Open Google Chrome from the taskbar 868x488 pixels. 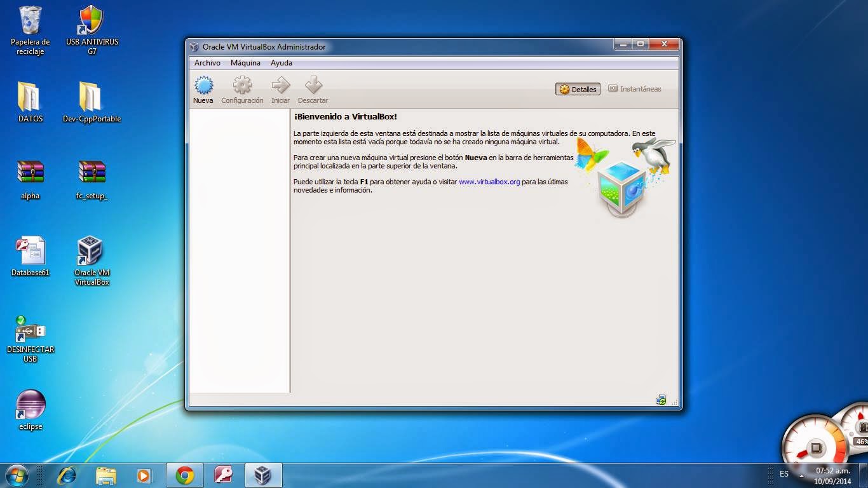coord(184,475)
